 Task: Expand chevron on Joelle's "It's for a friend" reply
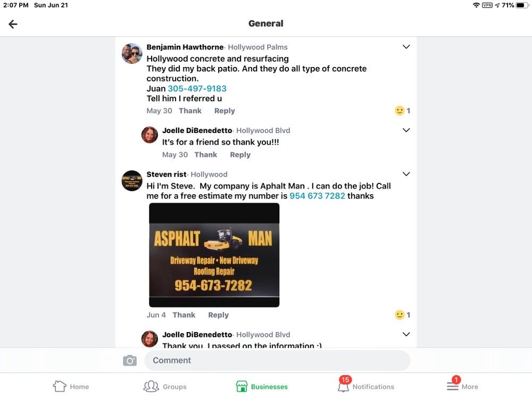406,130
